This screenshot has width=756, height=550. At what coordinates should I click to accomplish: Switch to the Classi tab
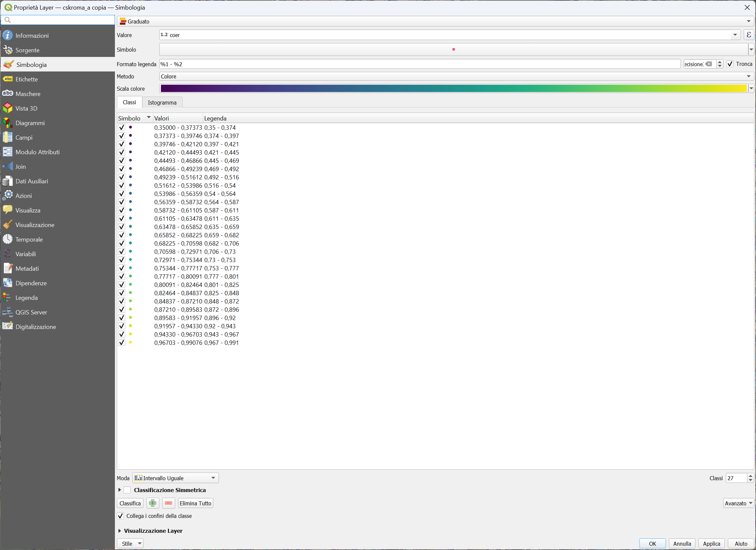click(x=129, y=102)
